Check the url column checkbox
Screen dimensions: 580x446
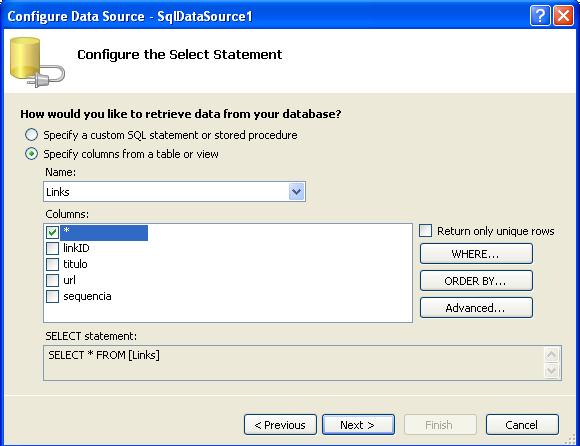coord(52,280)
